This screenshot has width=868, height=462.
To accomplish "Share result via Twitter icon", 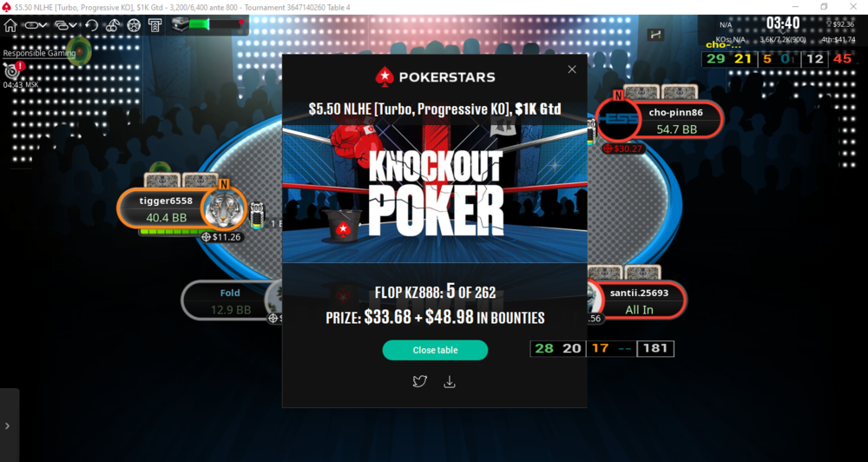I will tap(419, 382).
